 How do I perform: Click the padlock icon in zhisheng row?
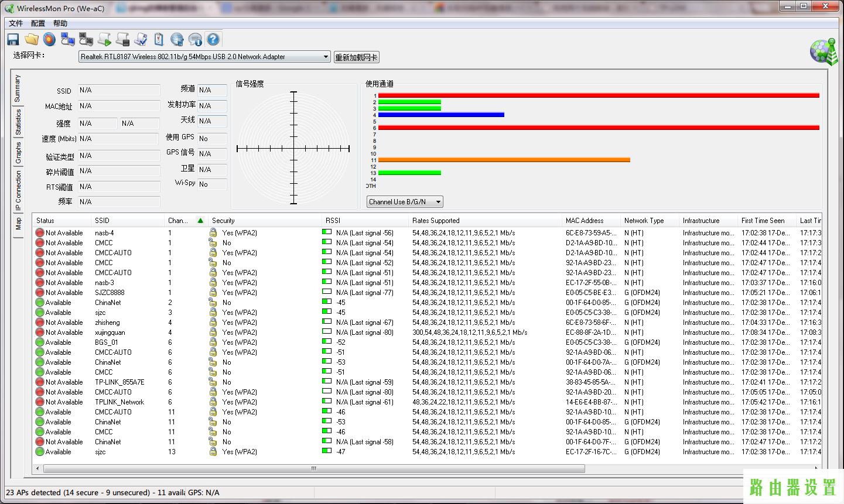213,323
